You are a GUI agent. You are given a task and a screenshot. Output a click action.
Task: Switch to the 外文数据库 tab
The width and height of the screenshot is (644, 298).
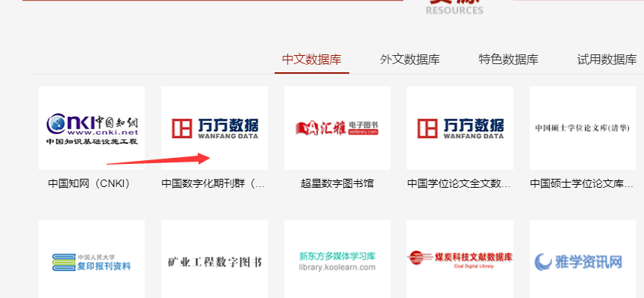[410, 60]
